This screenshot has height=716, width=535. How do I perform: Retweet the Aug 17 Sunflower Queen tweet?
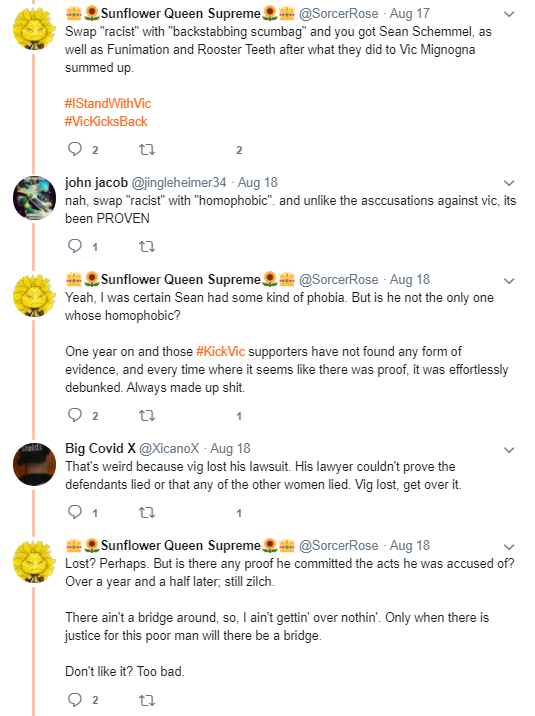pyautogui.click(x=147, y=149)
